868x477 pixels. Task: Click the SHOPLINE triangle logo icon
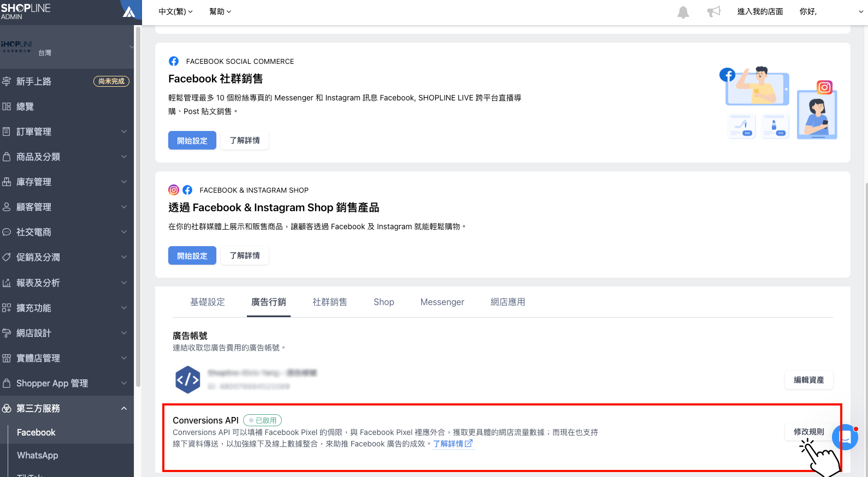pyautogui.click(x=129, y=11)
